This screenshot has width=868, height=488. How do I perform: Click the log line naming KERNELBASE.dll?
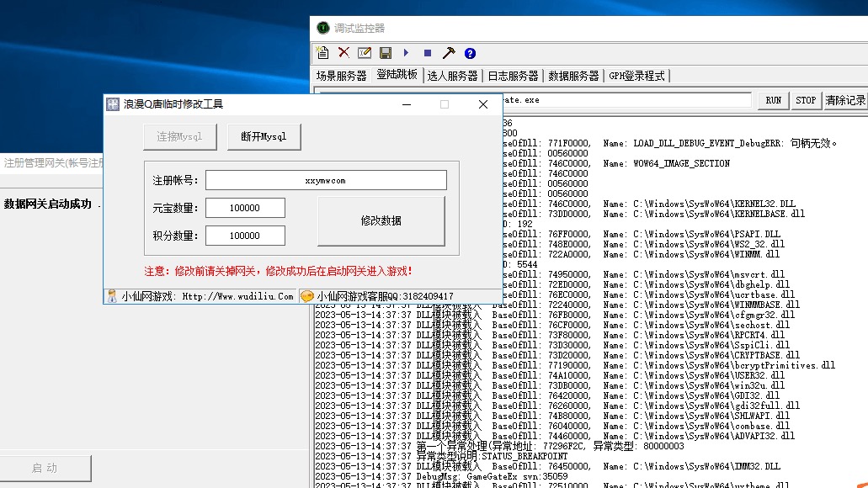654,214
